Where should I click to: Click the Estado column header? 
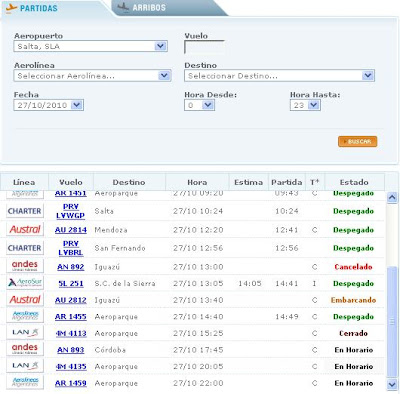[354, 182]
